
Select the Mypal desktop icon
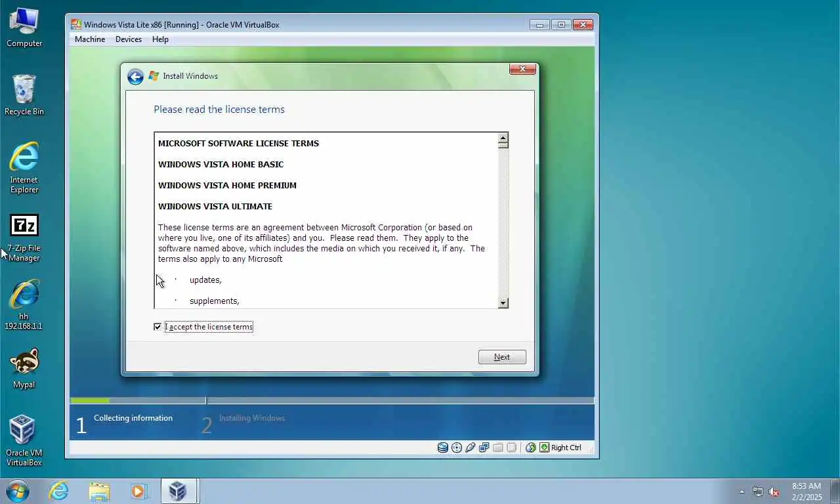click(24, 368)
